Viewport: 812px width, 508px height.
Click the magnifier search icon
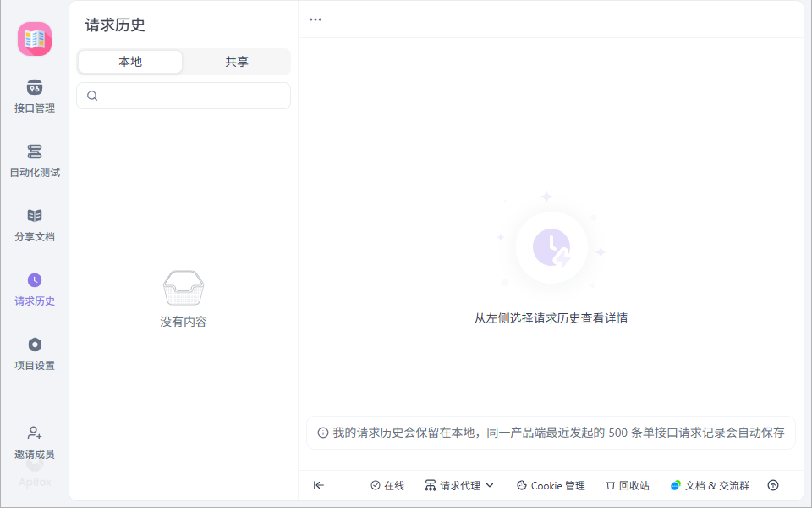pos(92,96)
